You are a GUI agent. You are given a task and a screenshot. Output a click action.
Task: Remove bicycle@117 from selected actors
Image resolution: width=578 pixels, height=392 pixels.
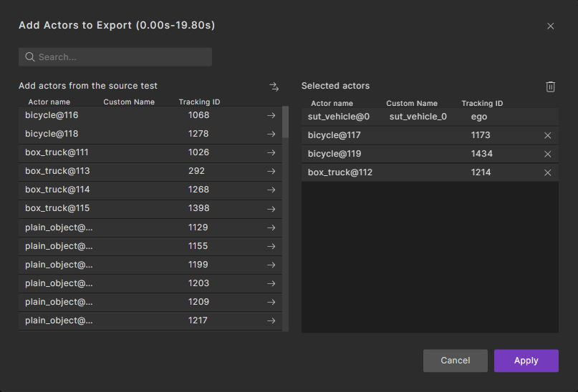[548, 135]
